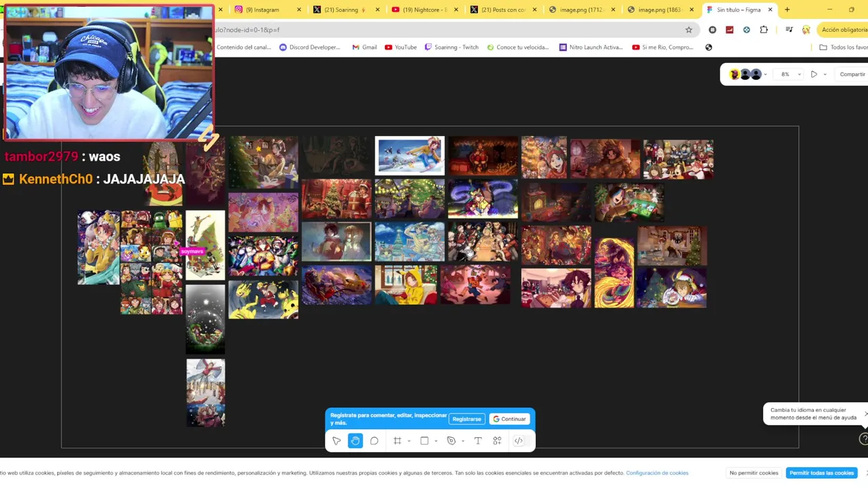Bookmark this page with star icon

click(688, 30)
